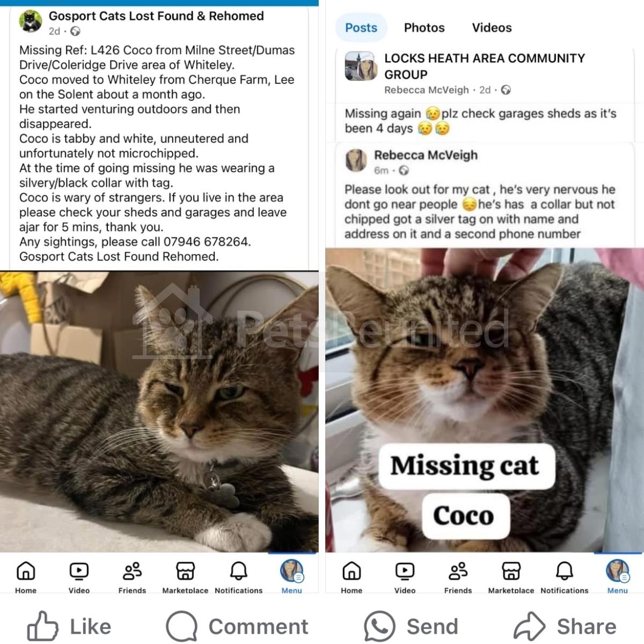
Task: Tap the Like thumbs-up icon
Action: coord(42,626)
